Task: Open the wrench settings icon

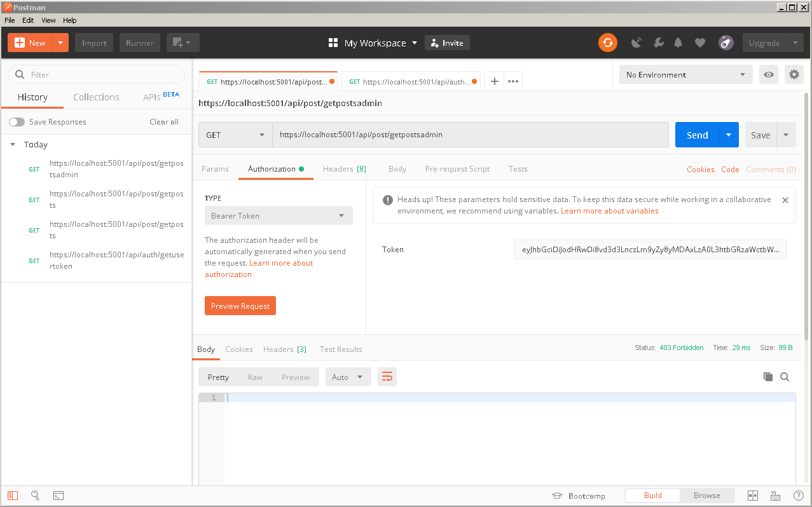Action: pyautogui.click(x=658, y=43)
